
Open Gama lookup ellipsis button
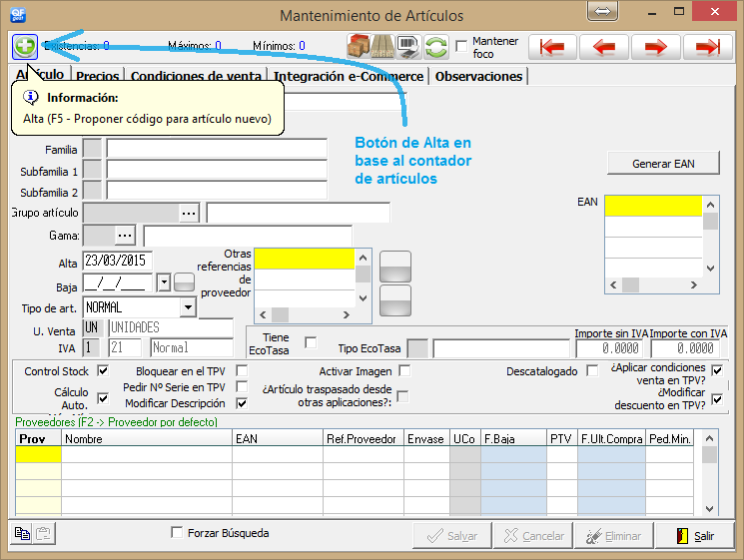[125, 236]
